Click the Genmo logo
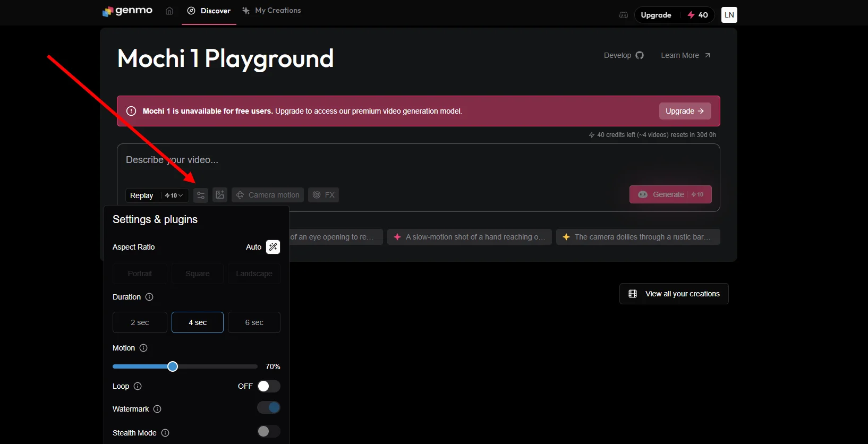The image size is (868, 444). tap(127, 11)
